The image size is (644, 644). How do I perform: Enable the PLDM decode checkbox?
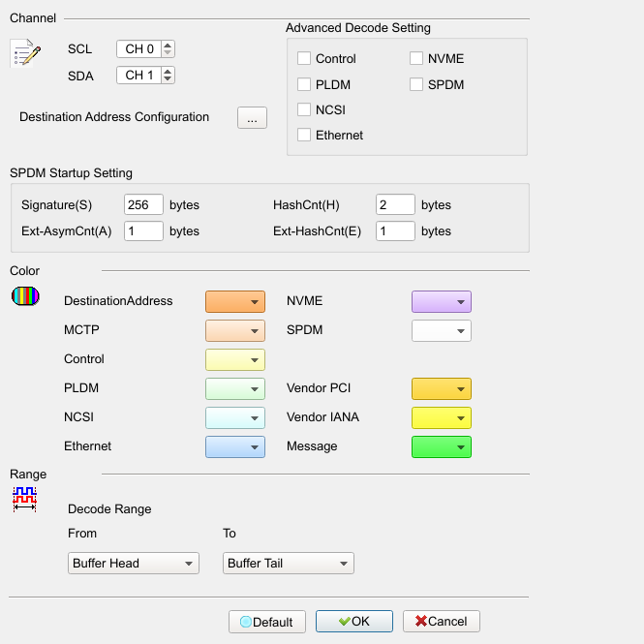304,84
